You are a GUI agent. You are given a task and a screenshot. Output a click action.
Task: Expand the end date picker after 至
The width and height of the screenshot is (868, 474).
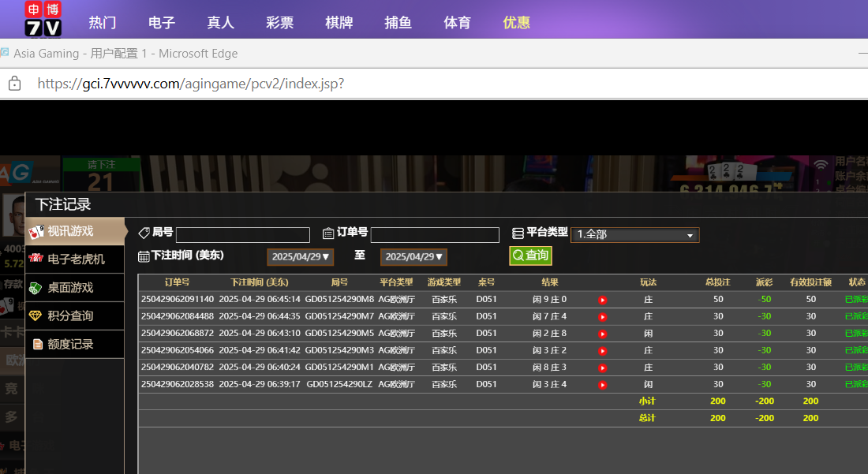click(413, 256)
